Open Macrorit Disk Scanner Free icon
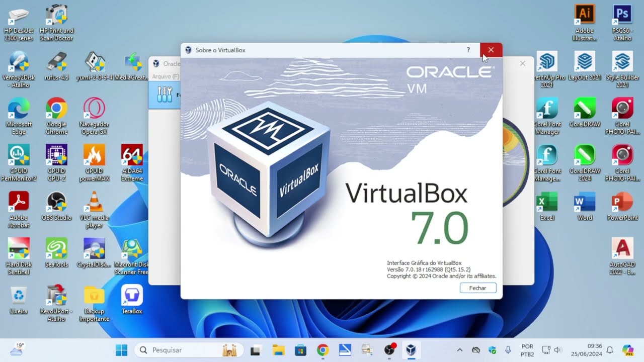Image resolution: width=644 pixels, height=362 pixels. point(132,256)
